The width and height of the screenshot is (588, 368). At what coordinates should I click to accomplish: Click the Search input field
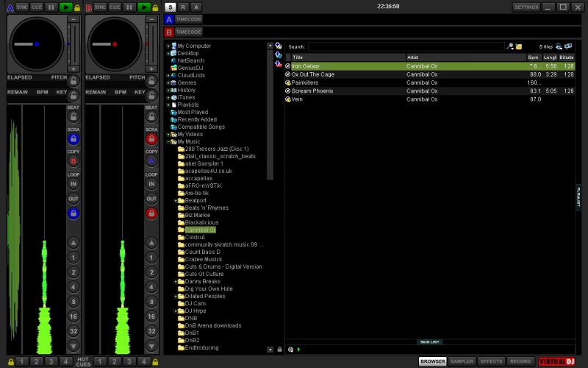point(406,46)
